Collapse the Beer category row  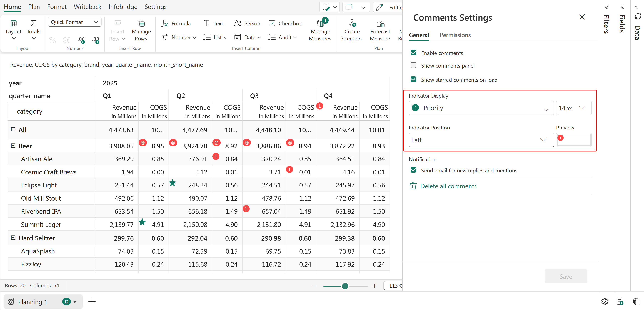13,146
